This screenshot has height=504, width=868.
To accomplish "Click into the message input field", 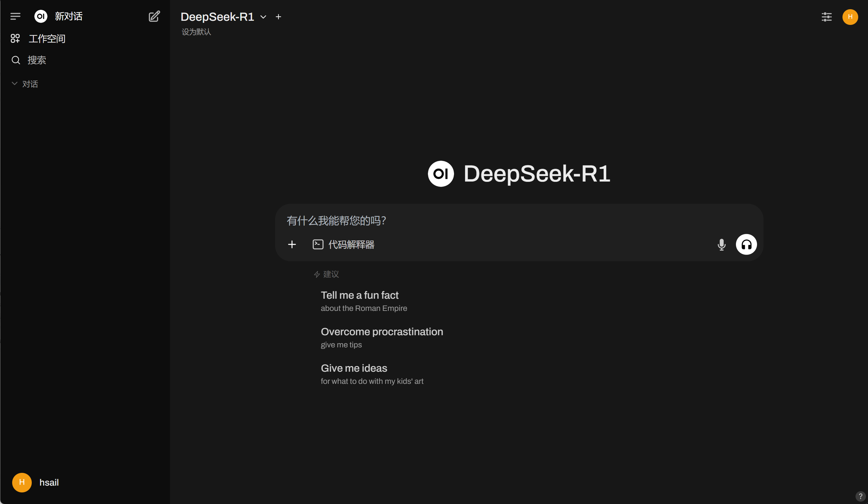I will pyautogui.click(x=482, y=221).
